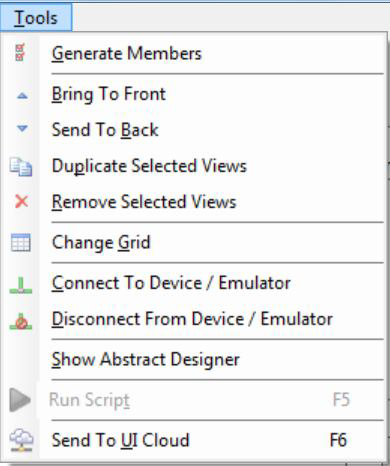Open the Change Grid option
The width and height of the screenshot is (390, 466).
pos(194,242)
